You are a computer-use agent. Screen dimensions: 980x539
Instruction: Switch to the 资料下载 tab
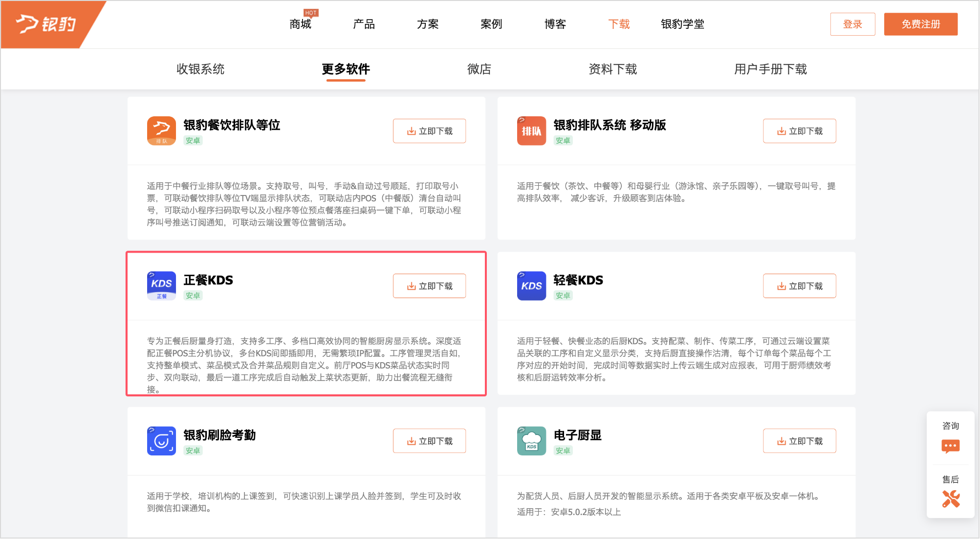[x=612, y=69]
